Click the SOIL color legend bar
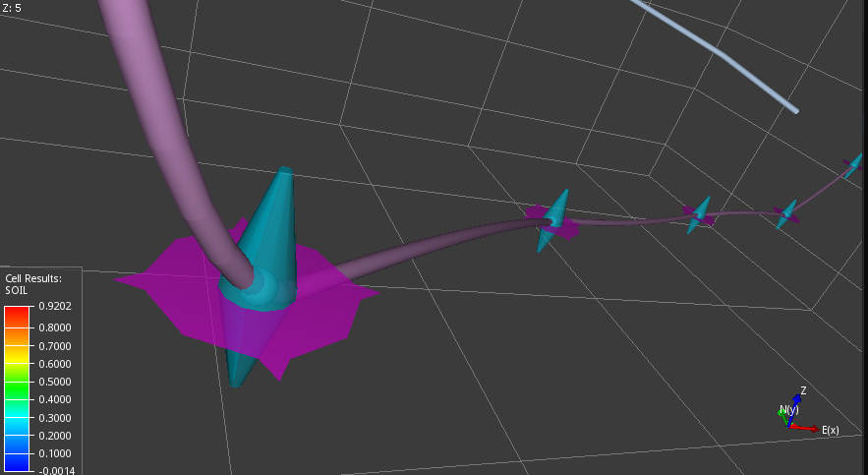This screenshot has height=475, width=868. coord(16,388)
